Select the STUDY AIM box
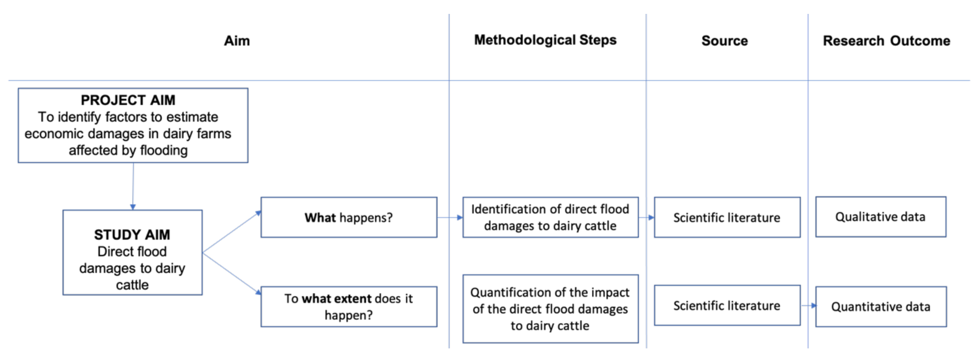The width and height of the screenshot is (980, 359). 132,252
